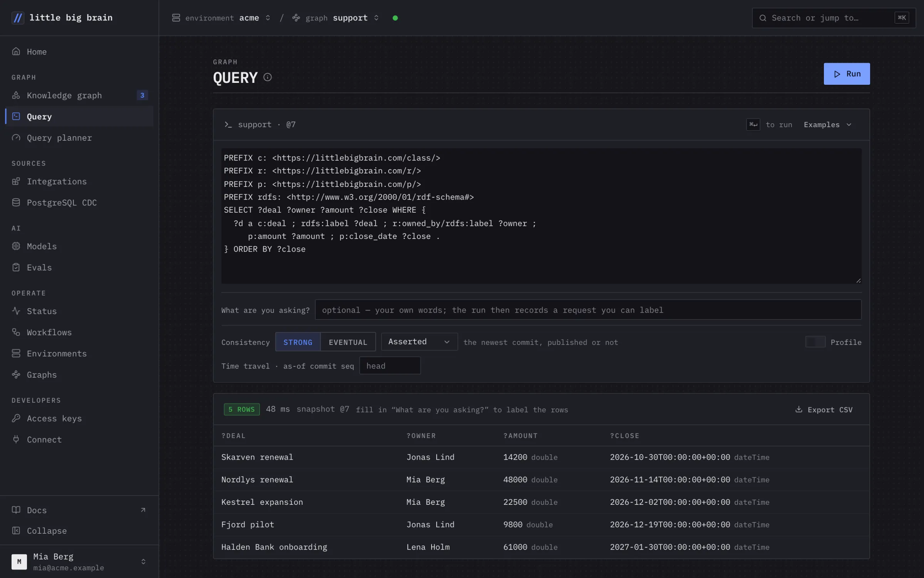Click the ⌘K shortcut badge
924x578 pixels.
tap(902, 18)
